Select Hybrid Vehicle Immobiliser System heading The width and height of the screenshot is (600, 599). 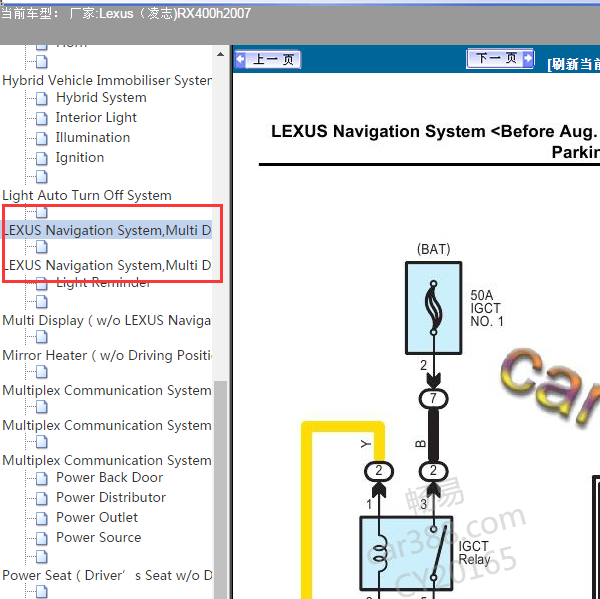click(107, 81)
